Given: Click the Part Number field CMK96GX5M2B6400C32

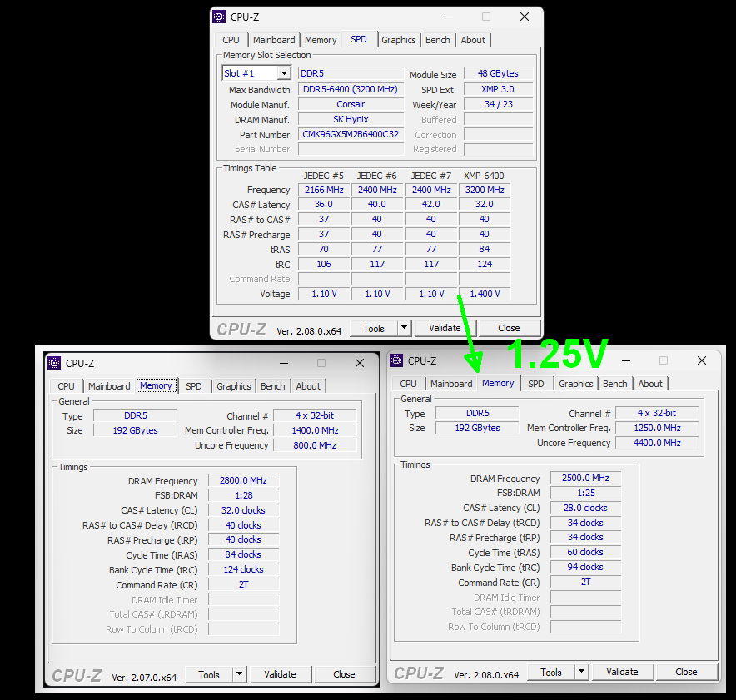Looking at the screenshot, I should (x=351, y=135).
